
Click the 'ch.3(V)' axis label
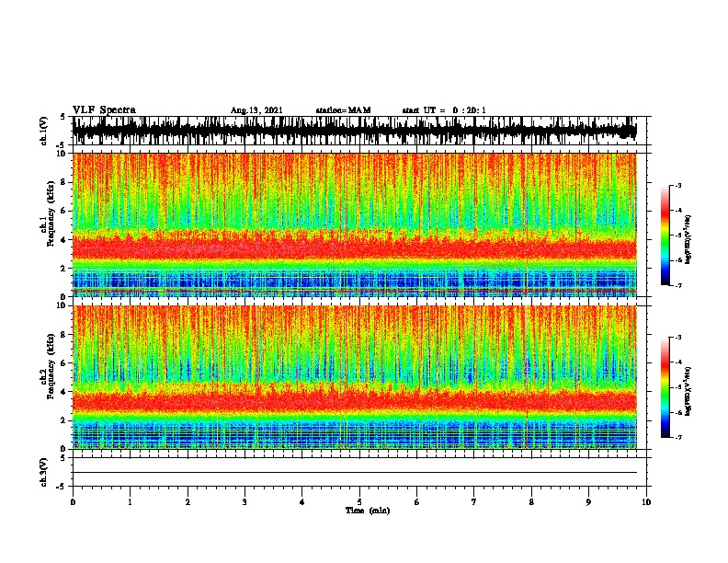[x=43, y=472]
